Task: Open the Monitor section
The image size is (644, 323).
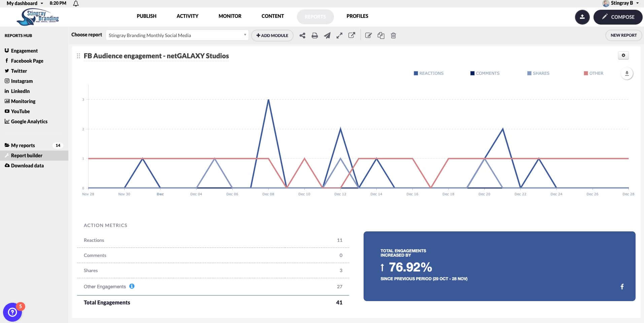Action: click(230, 16)
